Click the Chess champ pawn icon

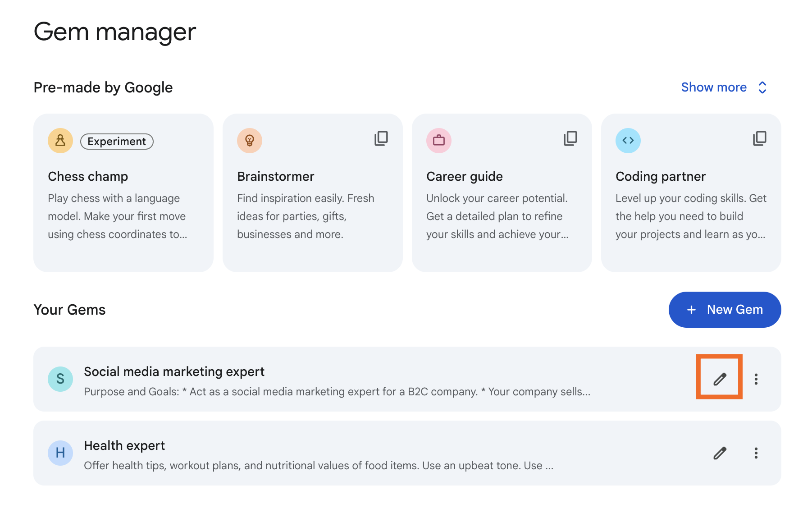coord(60,141)
